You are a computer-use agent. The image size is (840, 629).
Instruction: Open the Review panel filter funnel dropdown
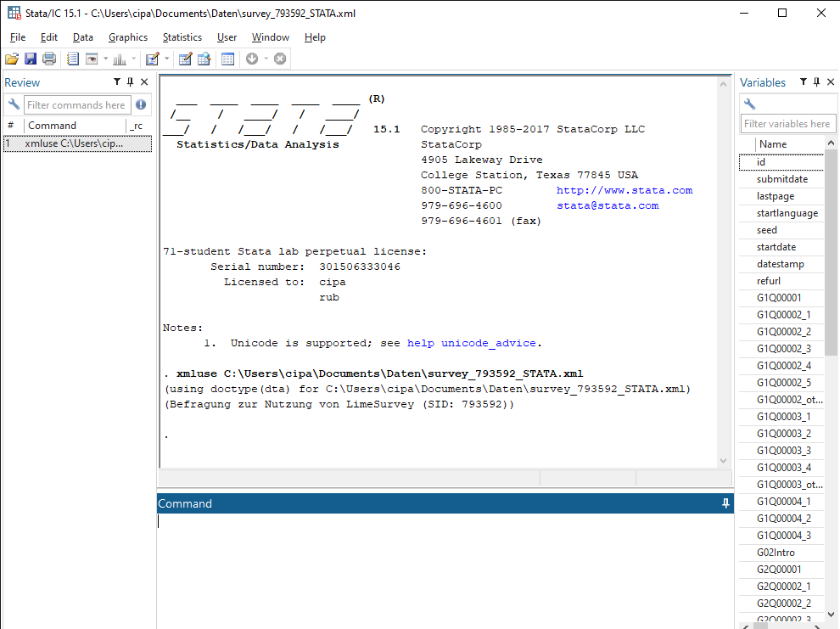117,82
